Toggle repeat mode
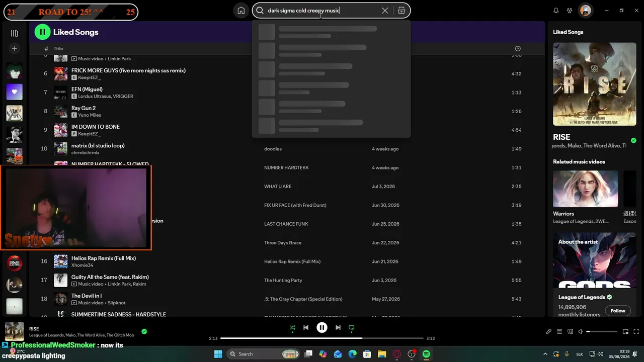The image size is (644, 362). [x=352, y=328]
